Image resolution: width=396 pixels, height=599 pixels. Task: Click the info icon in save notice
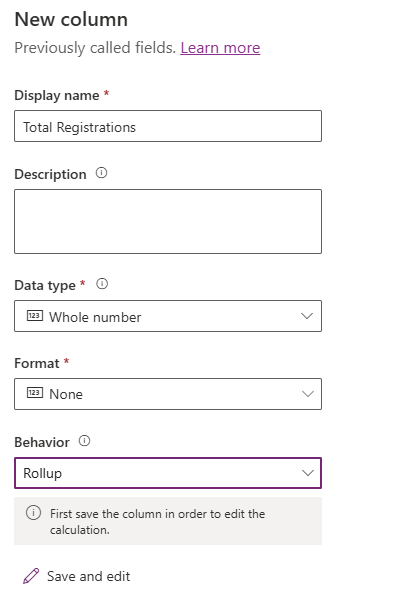pos(33,513)
